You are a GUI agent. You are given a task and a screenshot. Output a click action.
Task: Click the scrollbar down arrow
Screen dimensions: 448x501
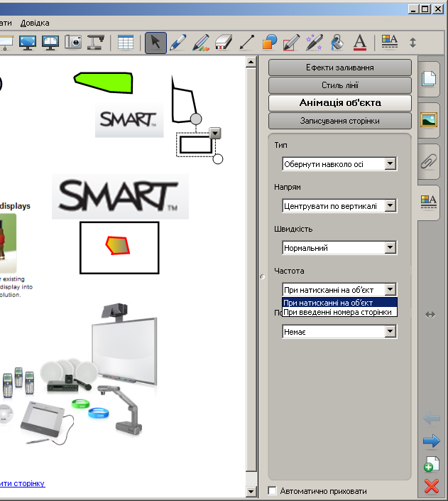click(x=251, y=491)
